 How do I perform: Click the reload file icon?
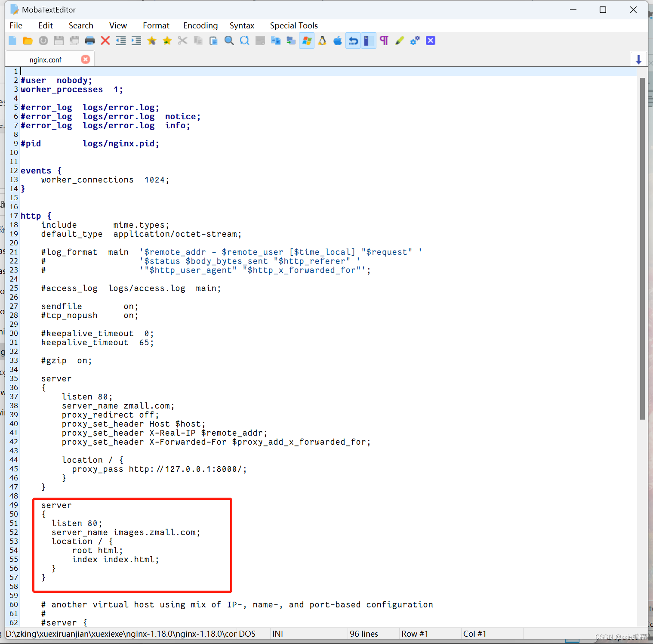[43, 41]
